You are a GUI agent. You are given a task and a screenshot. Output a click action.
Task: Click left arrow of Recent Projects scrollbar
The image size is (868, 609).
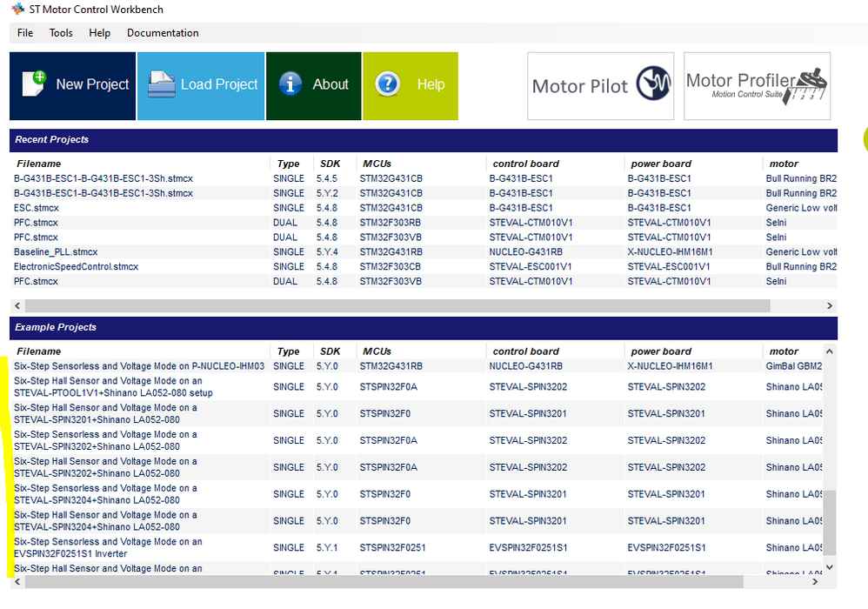click(x=17, y=305)
